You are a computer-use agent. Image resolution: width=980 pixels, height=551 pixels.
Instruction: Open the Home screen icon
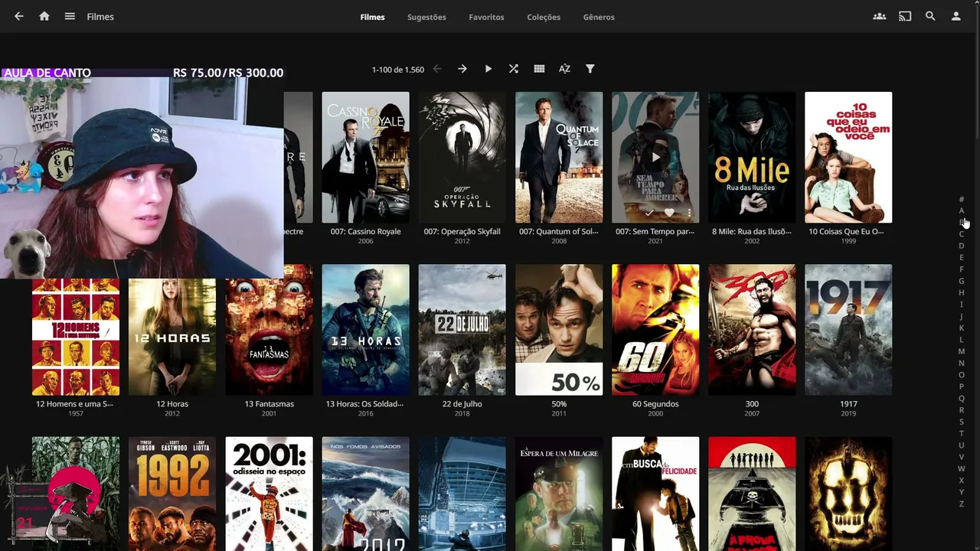click(44, 16)
